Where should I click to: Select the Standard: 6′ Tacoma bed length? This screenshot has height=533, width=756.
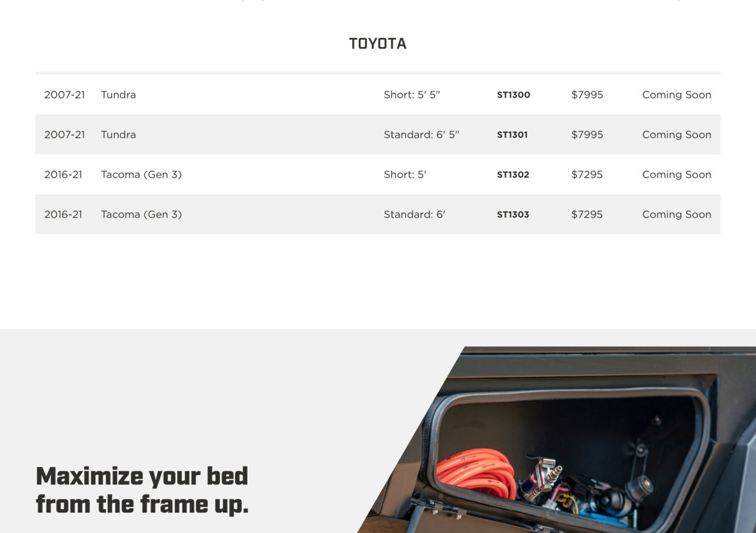pos(414,215)
